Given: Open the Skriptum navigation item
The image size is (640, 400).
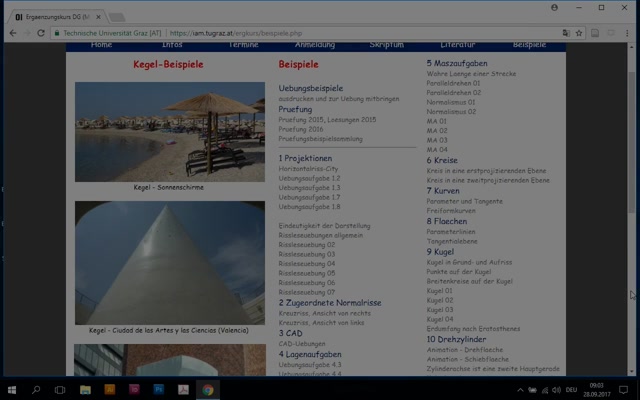Looking at the screenshot, I should click(386, 45).
